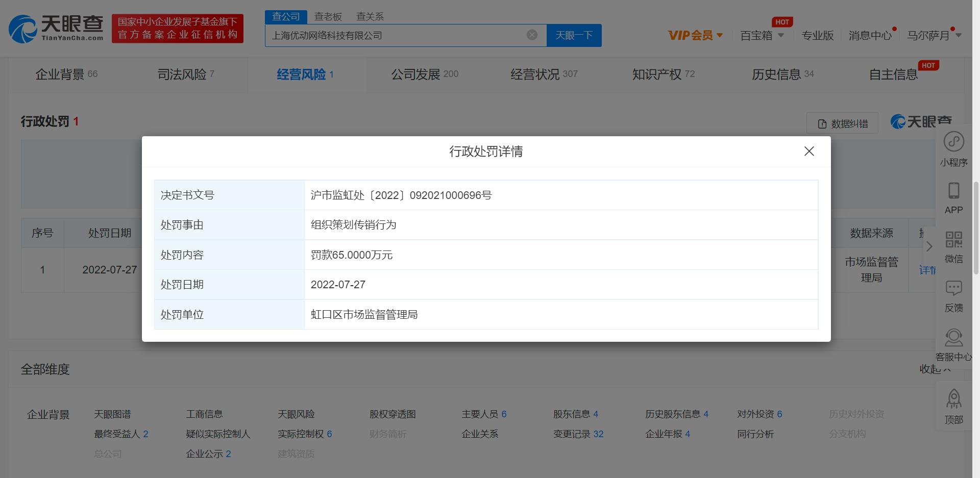This screenshot has height=478, width=980.
Task: Open the 知识产权 tab
Action: tap(664, 74)
